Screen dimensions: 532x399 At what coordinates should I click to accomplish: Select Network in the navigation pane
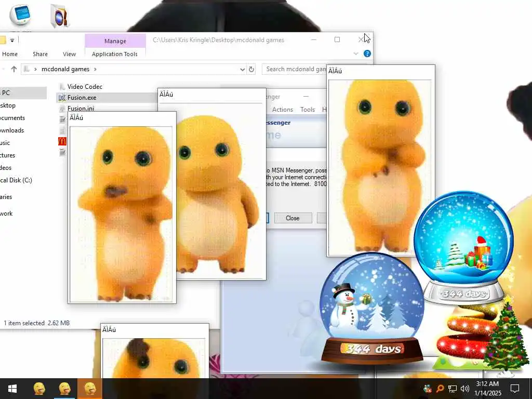point(6,214)
